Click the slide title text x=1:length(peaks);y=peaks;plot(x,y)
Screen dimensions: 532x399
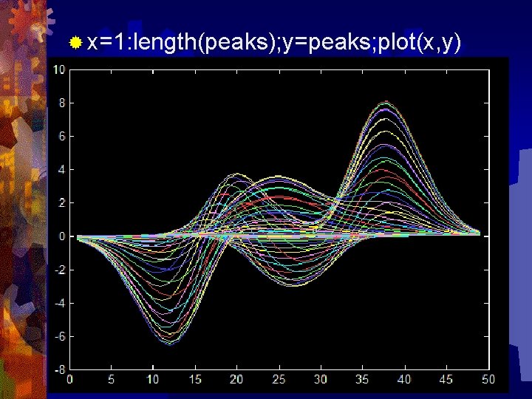coord(274,43)
